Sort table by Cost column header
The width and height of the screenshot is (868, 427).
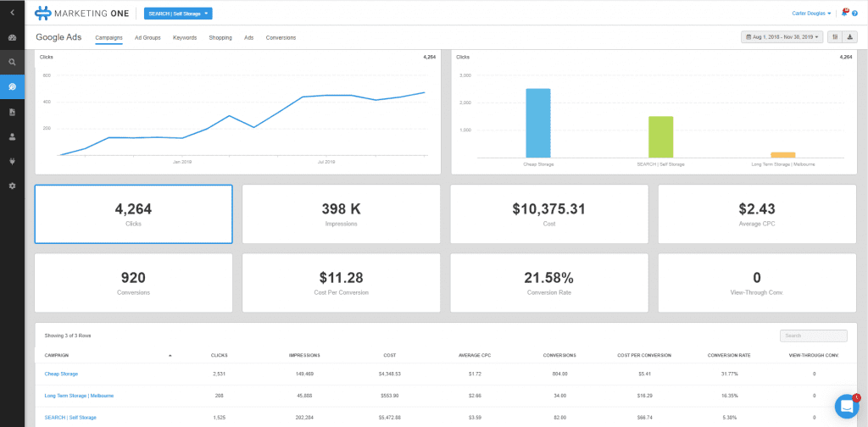click(x=390, y=355)
